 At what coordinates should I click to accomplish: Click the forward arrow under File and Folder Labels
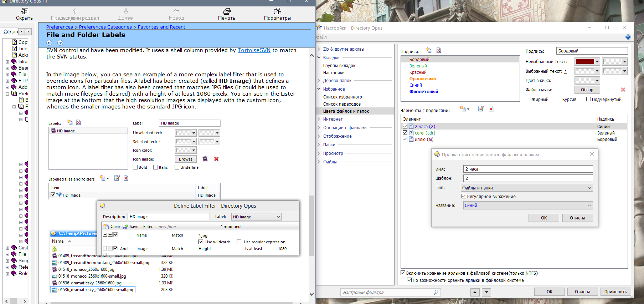(x=60, y=43)
